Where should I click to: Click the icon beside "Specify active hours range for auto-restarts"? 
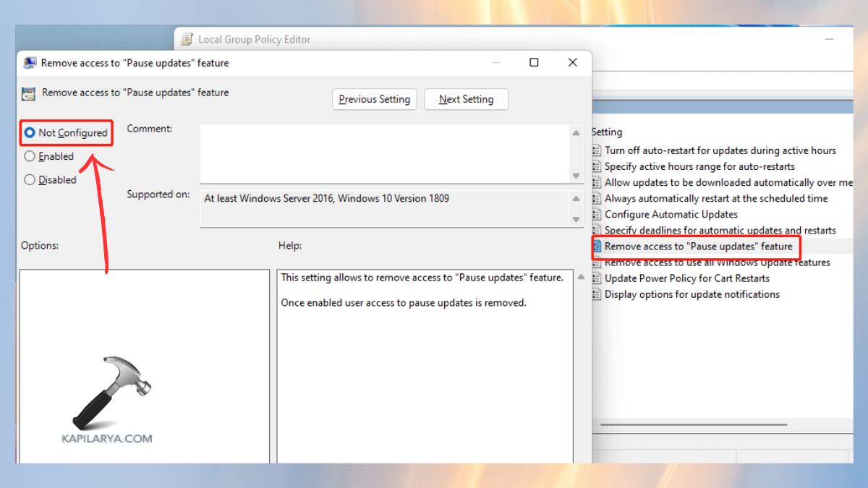pyautogui.click(x=597, y=166)
